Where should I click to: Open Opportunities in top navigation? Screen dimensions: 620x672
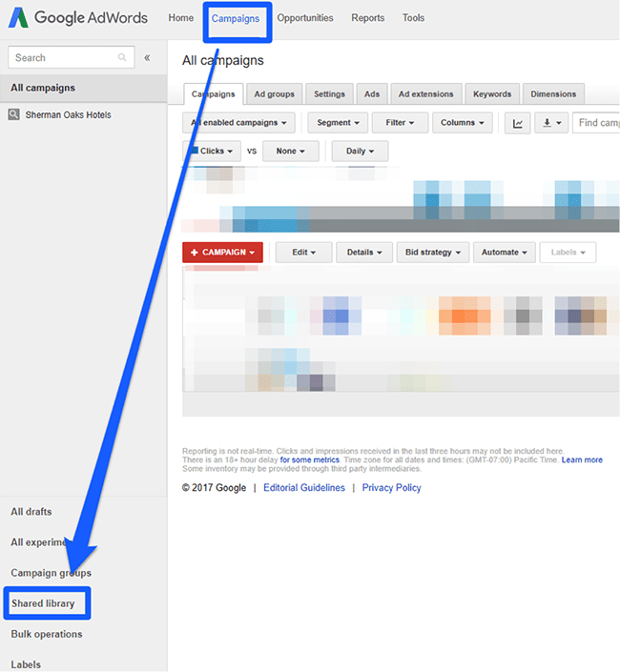[x=305, y=18]
